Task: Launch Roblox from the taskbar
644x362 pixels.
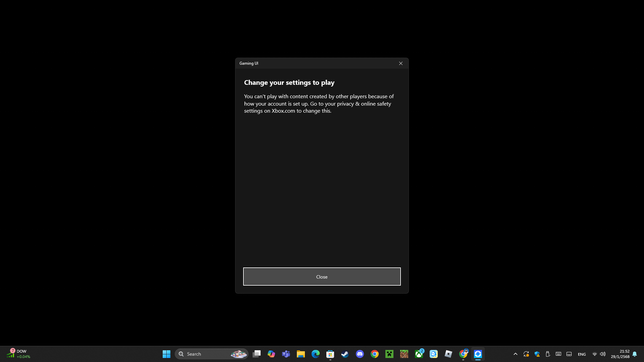Action: 448,354
